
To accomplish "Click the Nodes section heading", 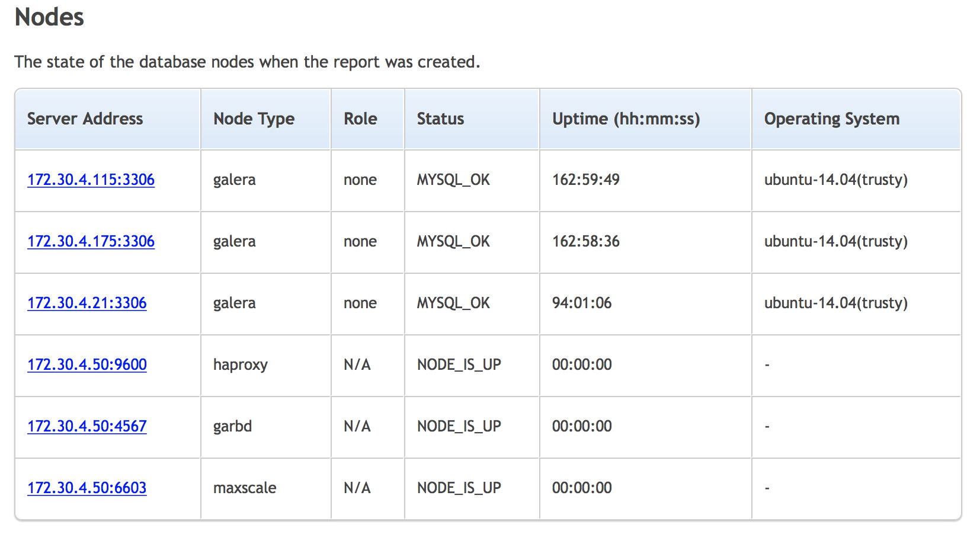I will click(x=49, y=17).
